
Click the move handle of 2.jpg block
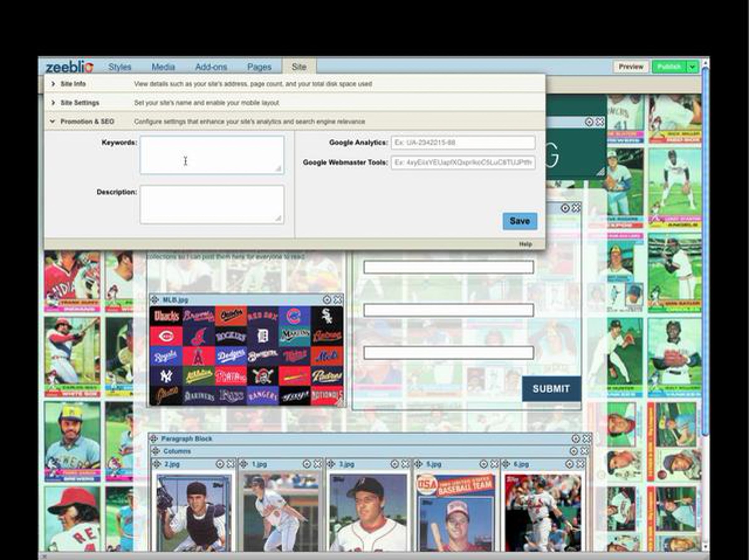157,464
